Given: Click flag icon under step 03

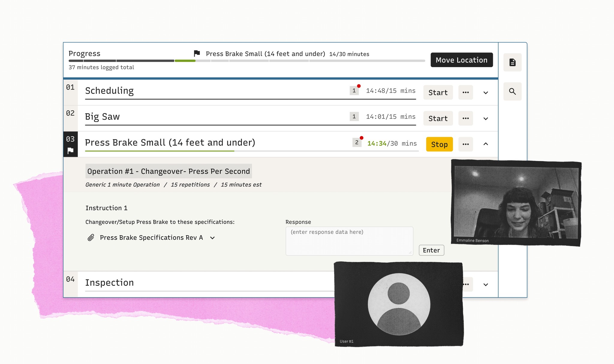Looking at the screenshot, I should 70,151.
